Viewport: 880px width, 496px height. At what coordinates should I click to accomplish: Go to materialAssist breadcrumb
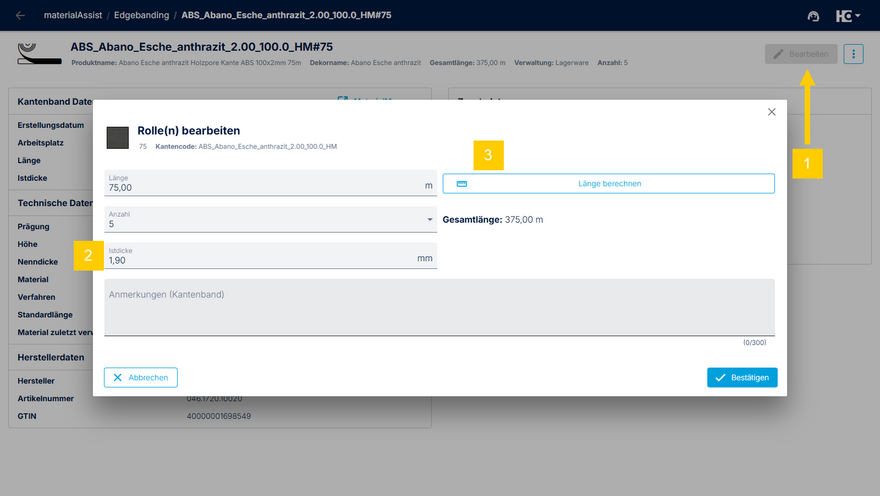pos(75,16)
